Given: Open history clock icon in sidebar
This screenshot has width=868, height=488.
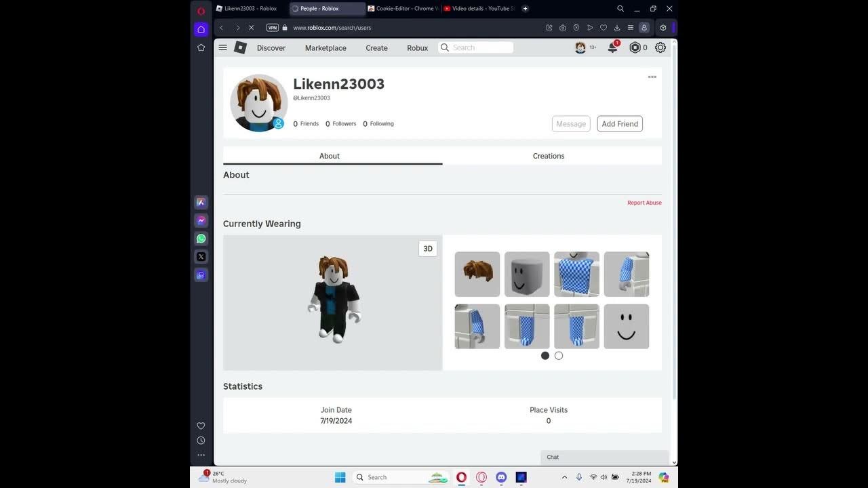Looking at the screenshot, I should [201, 441].
